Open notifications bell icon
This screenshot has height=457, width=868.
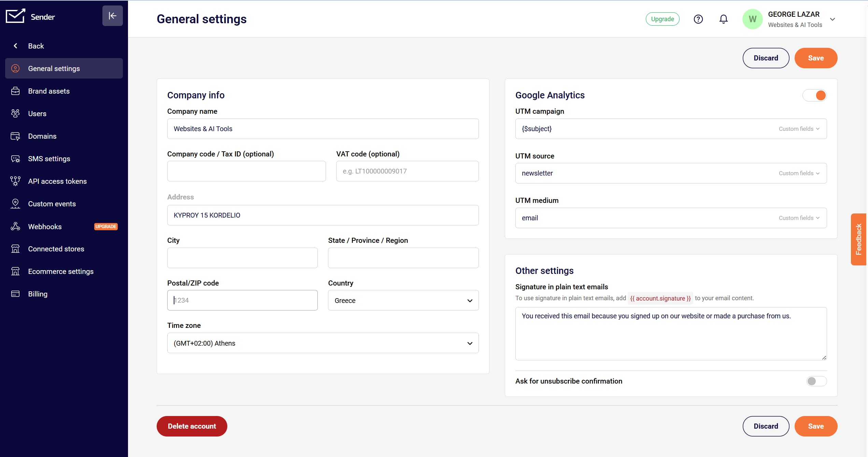click(x=723, y=19)
